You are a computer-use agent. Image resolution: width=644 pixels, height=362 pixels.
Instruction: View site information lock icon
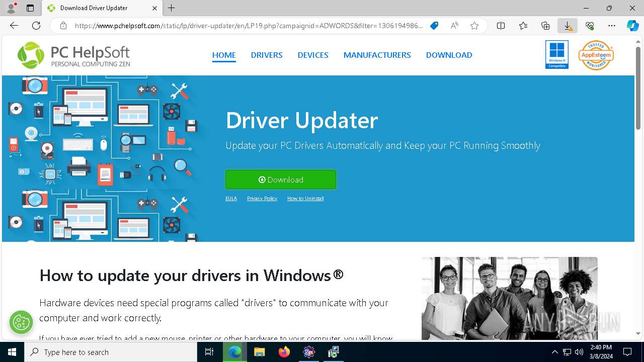pyautogui.click(x=63, y=26)
